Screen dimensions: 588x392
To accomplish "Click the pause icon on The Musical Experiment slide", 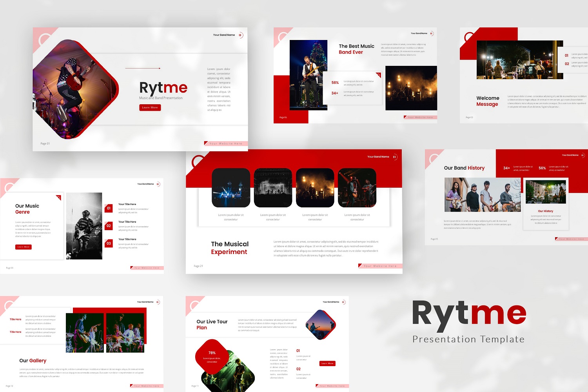I will [x=395, y=157].
